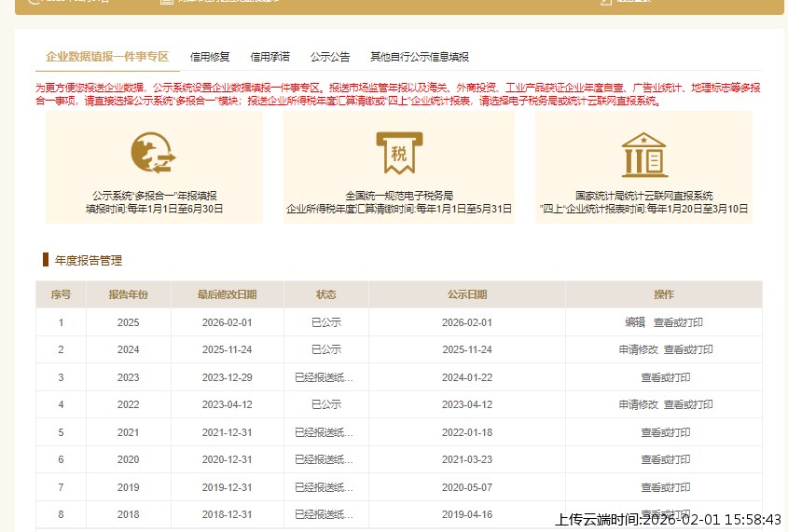Switch to the 信用承诺 tab
This screenshot has width=788, height=532.
point(270,57)
